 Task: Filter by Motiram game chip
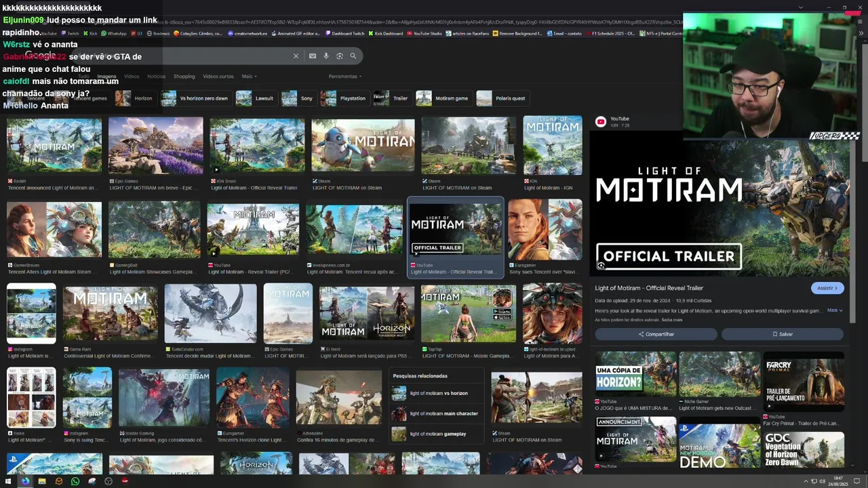click(443, 98)
